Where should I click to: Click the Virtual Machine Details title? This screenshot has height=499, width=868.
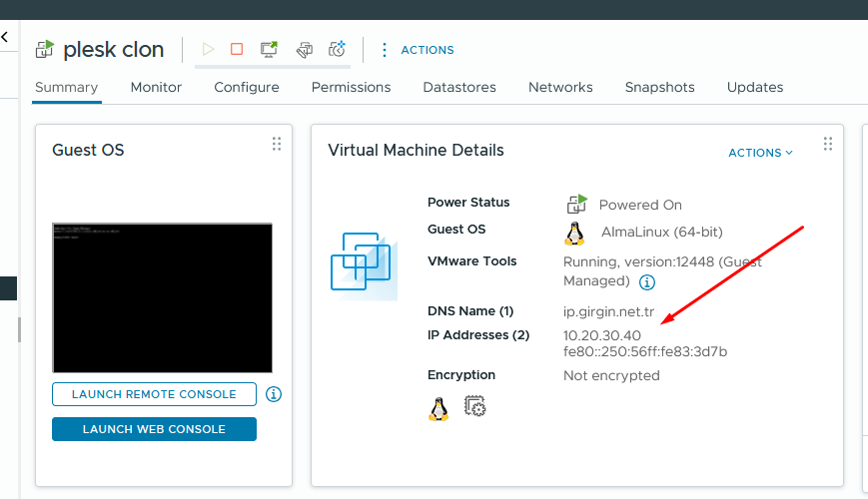[416, 150]
